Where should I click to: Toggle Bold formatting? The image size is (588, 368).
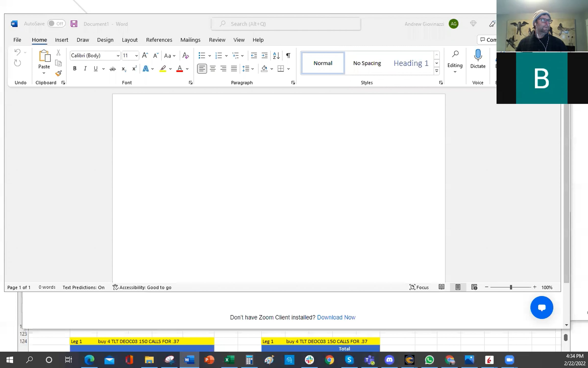click(75, 68)
